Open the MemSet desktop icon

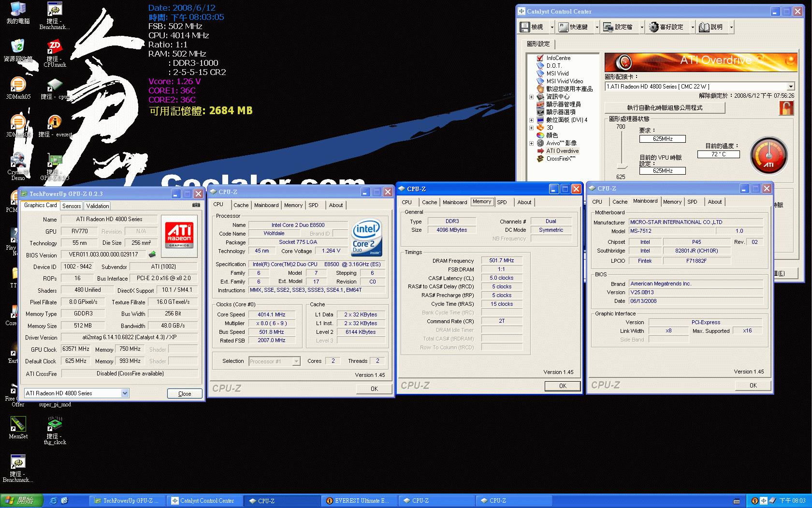click(18, 428)
